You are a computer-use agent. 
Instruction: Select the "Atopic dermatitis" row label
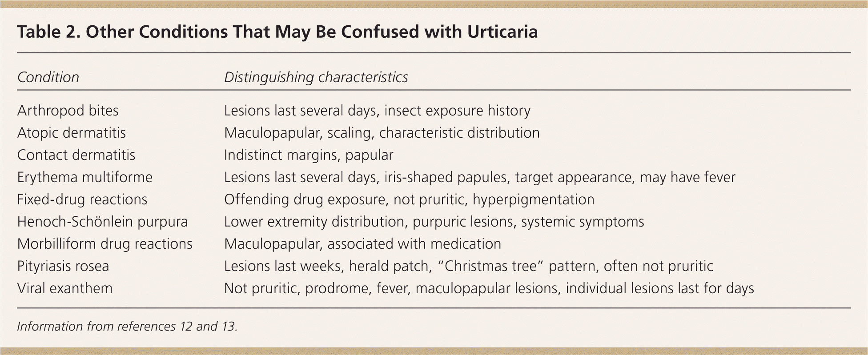pos(71,133)
